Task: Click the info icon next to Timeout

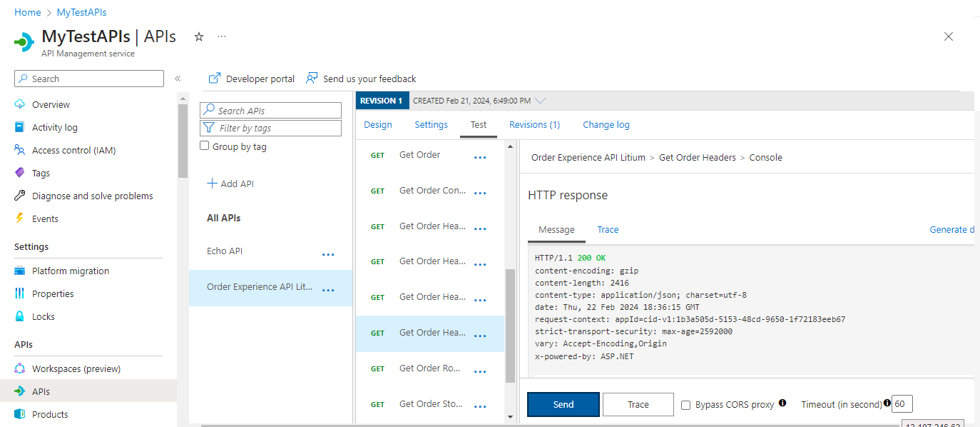Action: 887,403
